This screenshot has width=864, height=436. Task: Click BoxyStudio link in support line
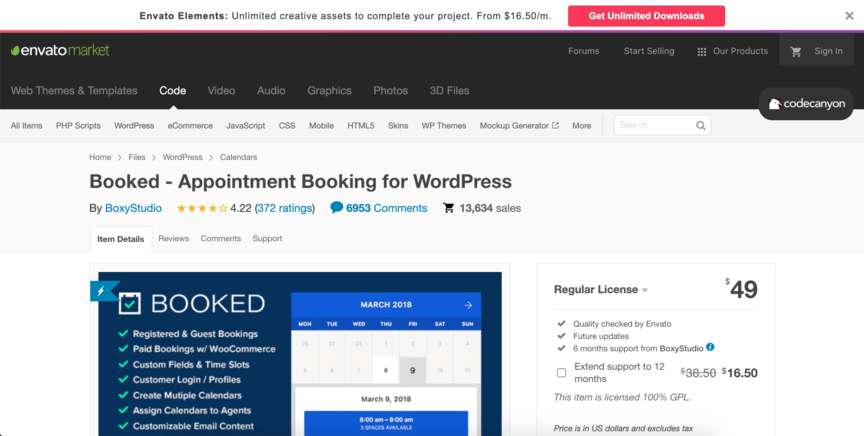click(681, 348)
